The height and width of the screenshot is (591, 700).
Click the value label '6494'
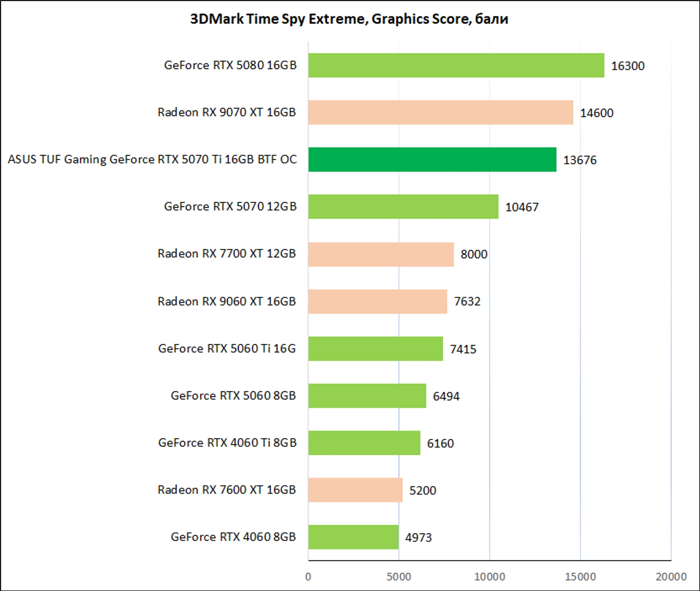(446, 396)
